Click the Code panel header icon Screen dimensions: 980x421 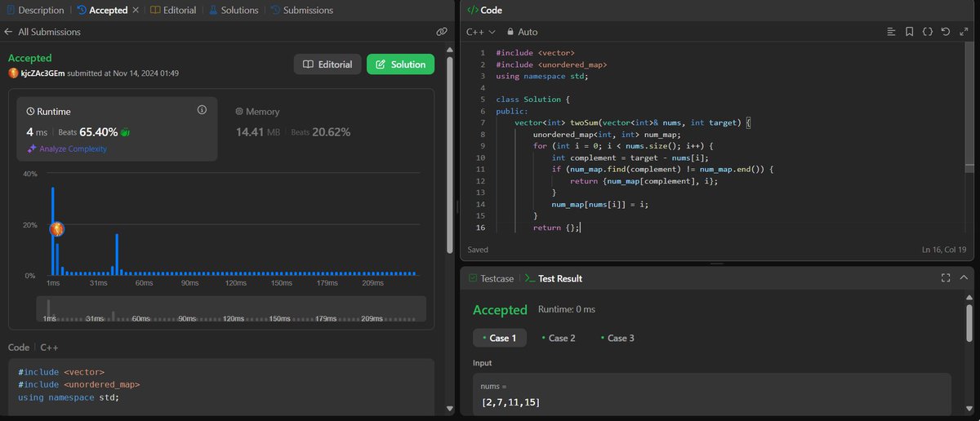(472, 11)
